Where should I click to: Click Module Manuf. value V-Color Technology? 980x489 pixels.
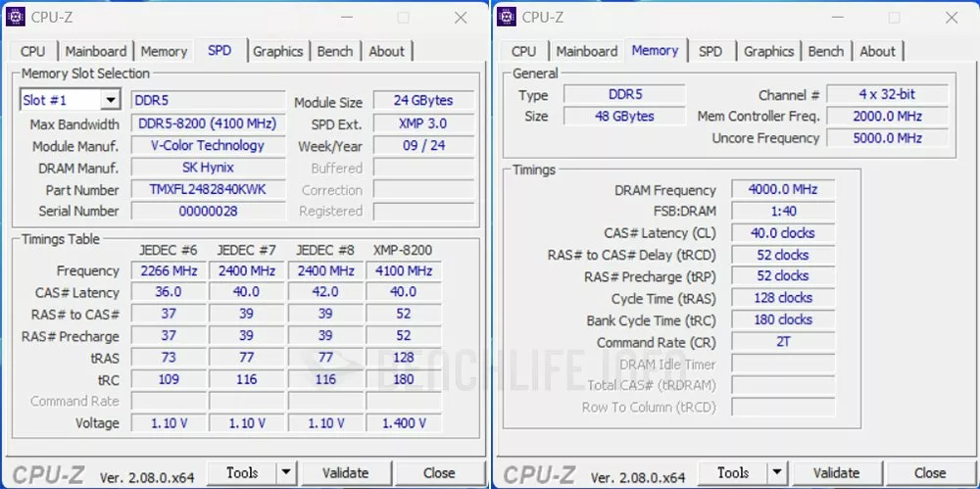208,146
